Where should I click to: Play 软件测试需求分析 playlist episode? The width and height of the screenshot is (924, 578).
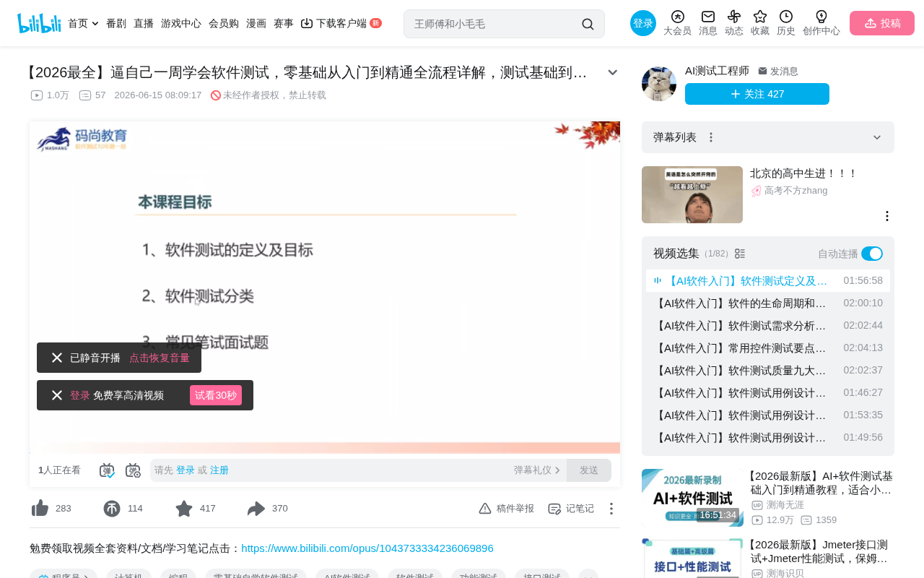(x=768, y=325)
